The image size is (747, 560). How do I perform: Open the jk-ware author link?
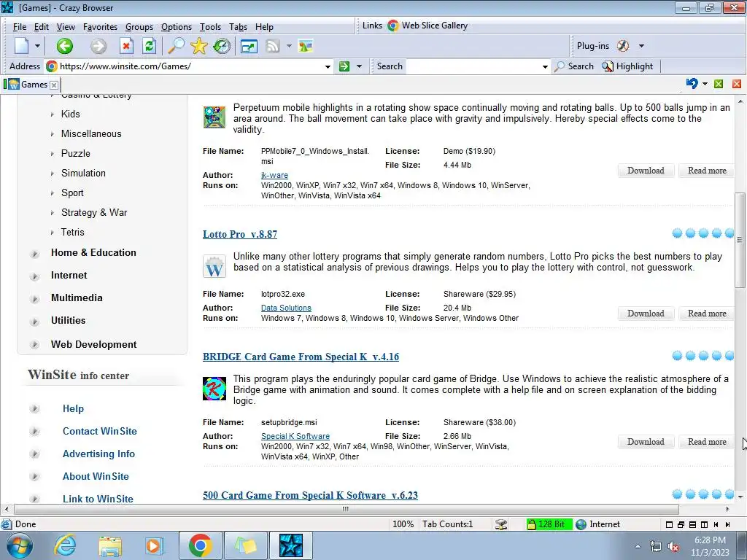274,175
